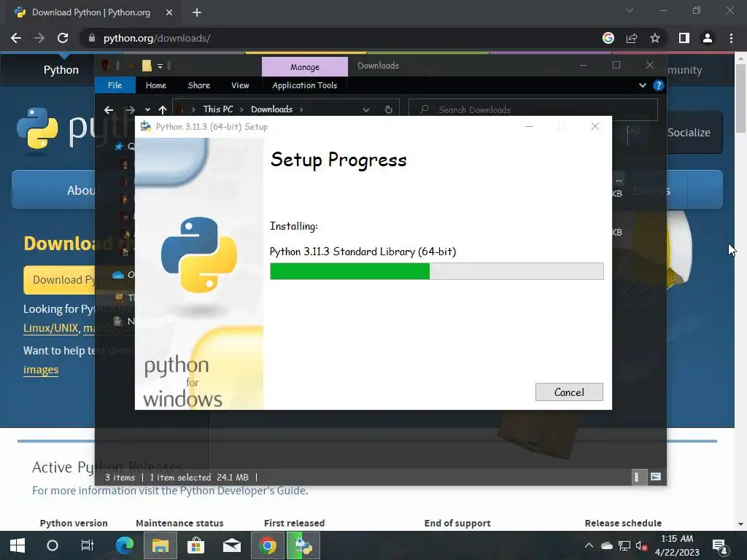Image resolution: width=747 pixels, height=560 pixels.
Task: Open clock showing 1:15 AM
Action: pos(677,545)
